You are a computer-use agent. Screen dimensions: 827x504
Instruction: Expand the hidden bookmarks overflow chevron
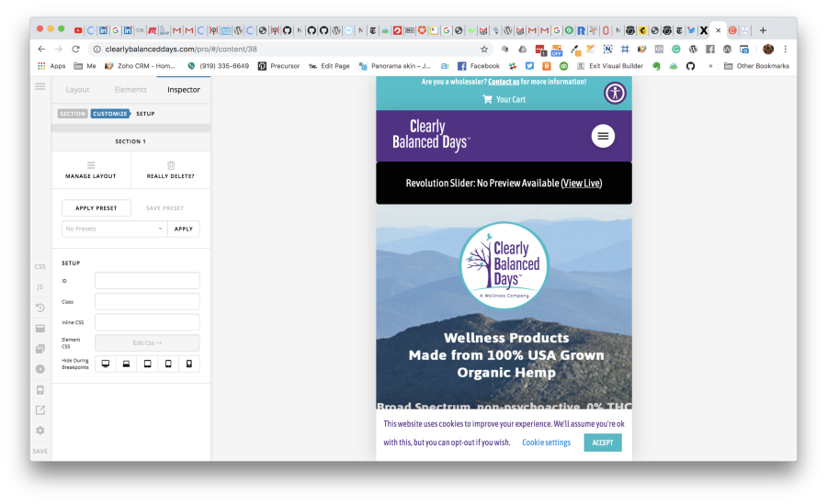[710, 66]
